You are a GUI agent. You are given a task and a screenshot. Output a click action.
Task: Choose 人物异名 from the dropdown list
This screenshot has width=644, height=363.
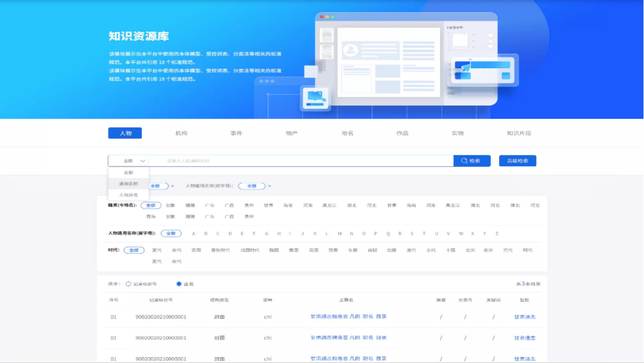click(x=128, y=195)
